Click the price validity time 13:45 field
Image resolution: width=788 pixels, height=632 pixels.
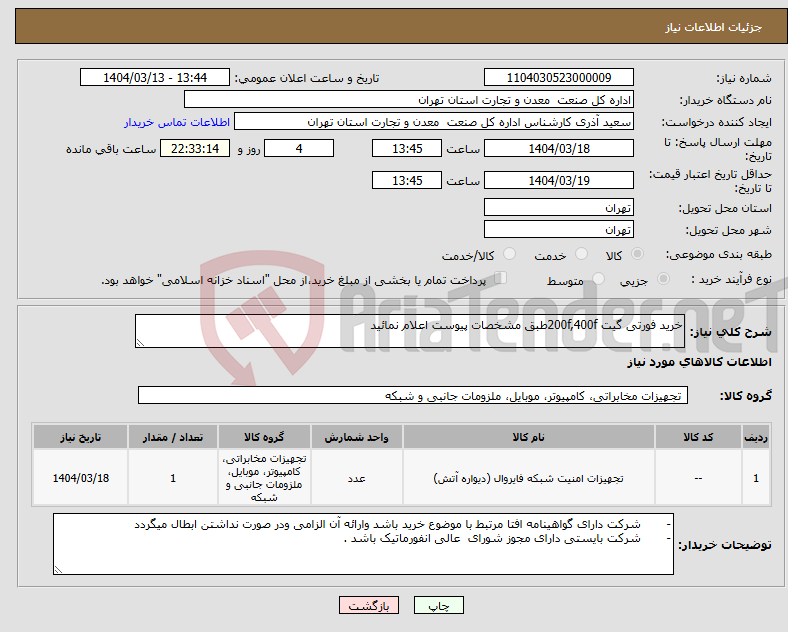tap(407, 180)
